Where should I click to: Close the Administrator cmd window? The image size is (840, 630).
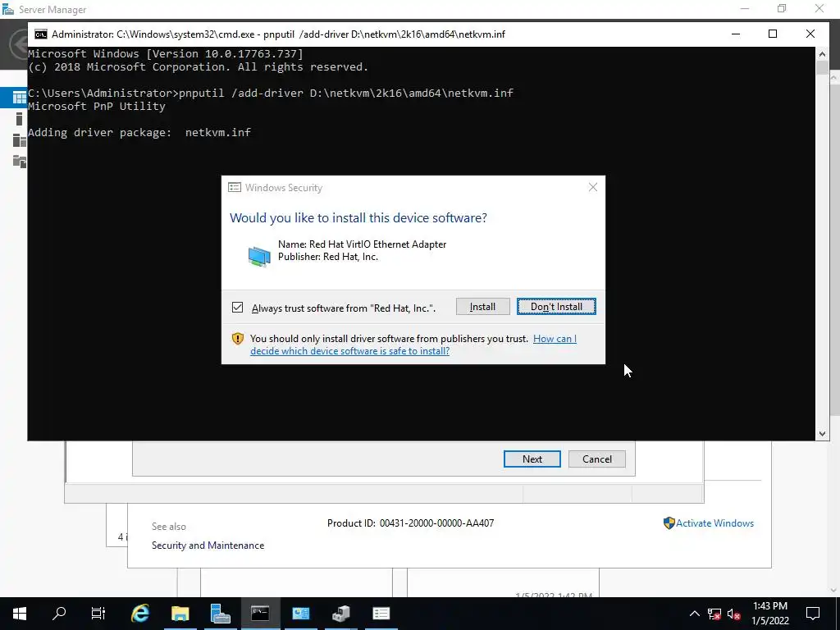pyautogui.click(x=810, y=34)
